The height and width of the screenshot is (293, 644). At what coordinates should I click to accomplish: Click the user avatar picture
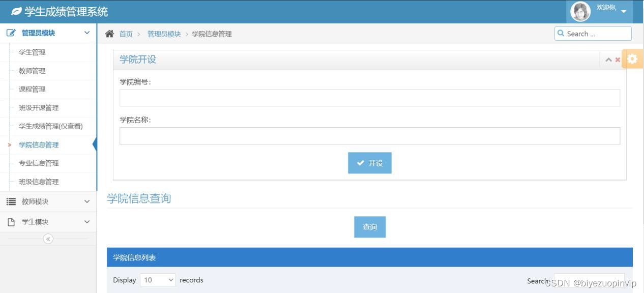click(580, 12)
